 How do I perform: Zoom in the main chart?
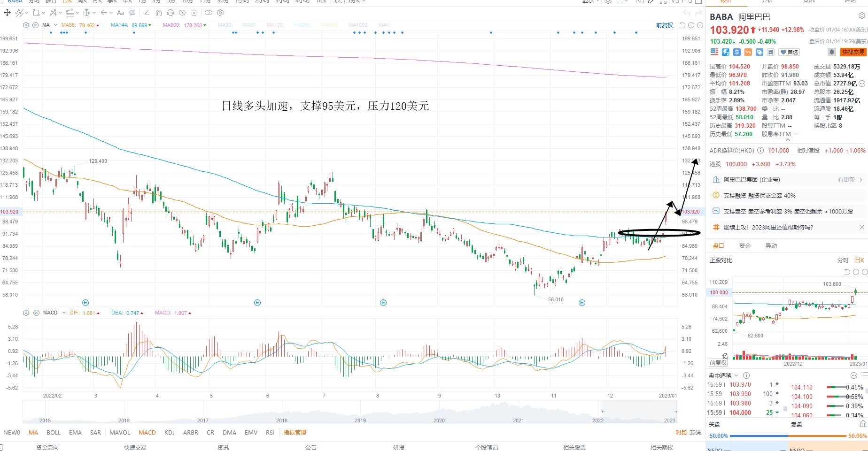coord(700,25)
